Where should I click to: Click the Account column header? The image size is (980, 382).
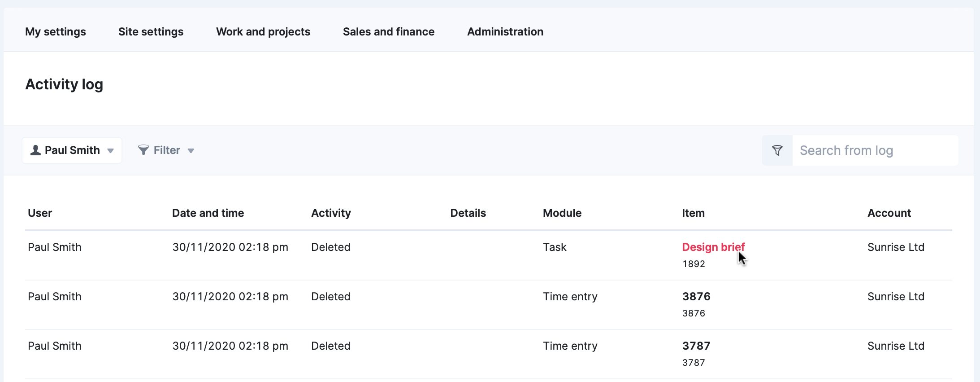889,213
